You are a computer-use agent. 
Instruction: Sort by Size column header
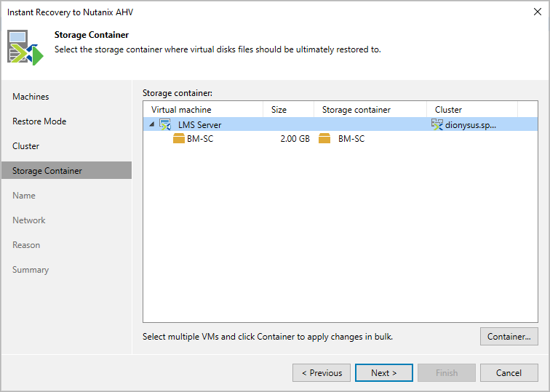point(279,110)
